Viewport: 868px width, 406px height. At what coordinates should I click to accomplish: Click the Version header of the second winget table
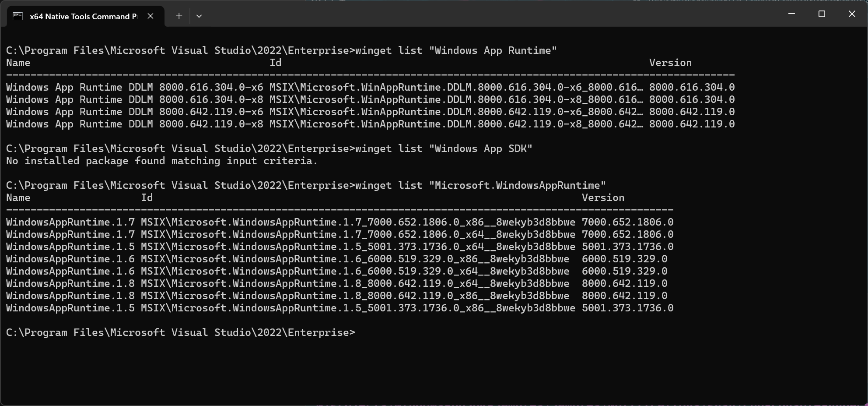(603, 198)
